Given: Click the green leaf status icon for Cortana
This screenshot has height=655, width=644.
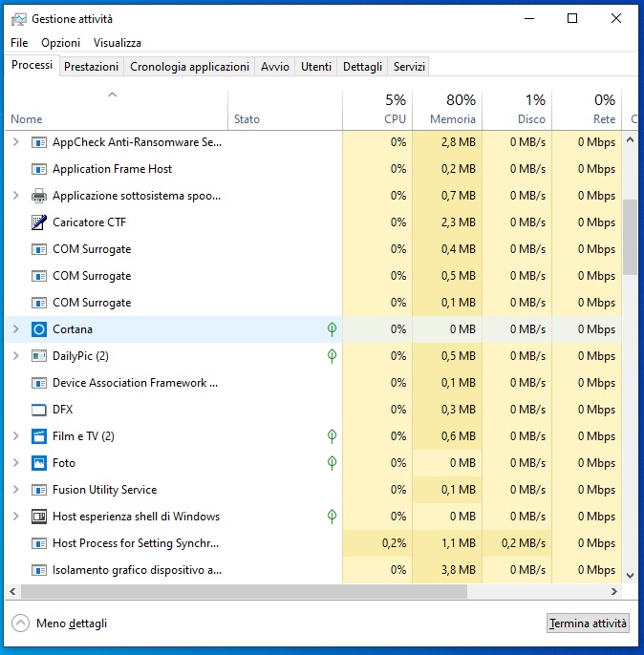Looking at the screenshot, I should 332,329.
